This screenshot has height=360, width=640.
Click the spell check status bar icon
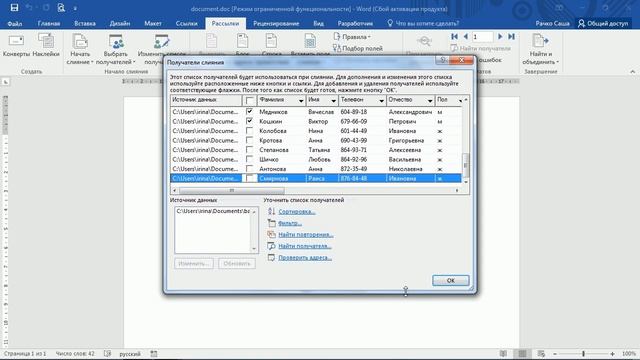pyautogui.click(x=107, y=354)
